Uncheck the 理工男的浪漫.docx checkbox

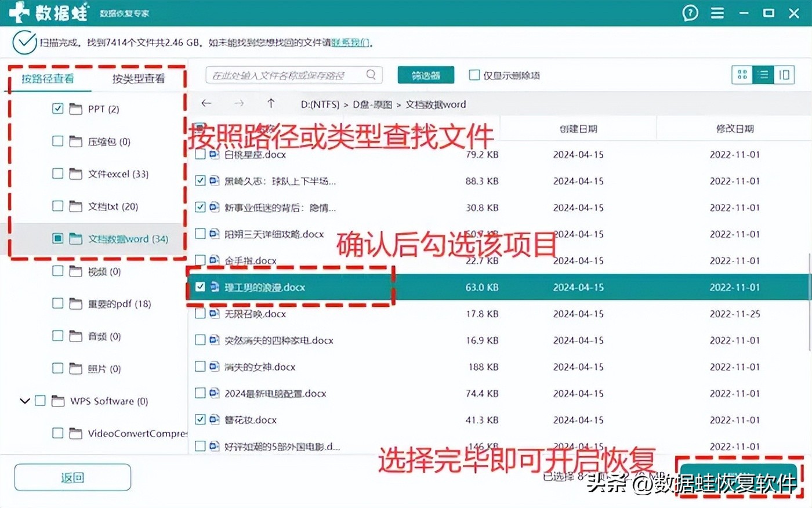(200, 287)
